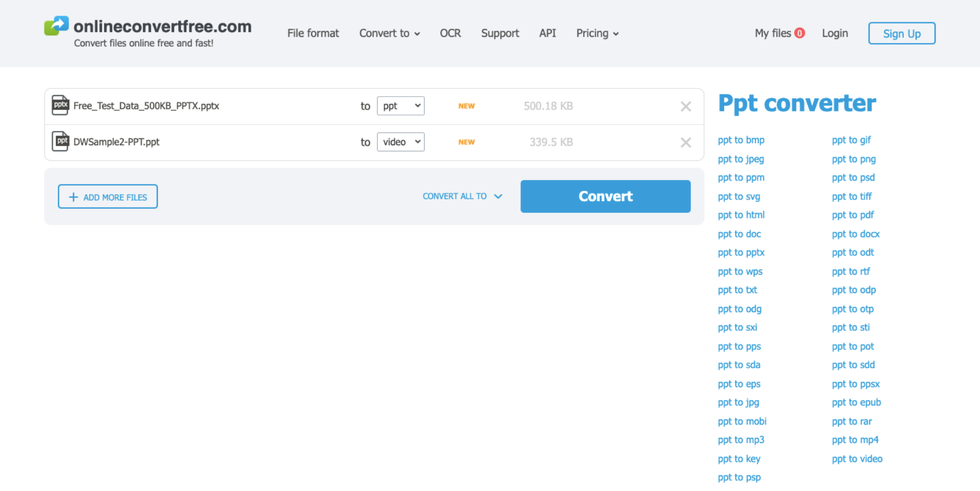
Task: Open the ppt to mp4 converter link
Action: click(855, 439)
